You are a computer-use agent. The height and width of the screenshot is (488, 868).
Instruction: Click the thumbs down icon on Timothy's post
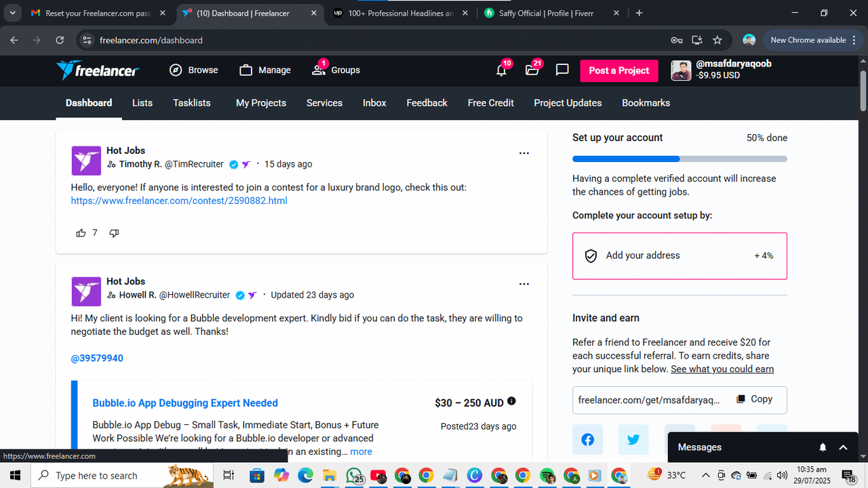click(x=114, y=232)
